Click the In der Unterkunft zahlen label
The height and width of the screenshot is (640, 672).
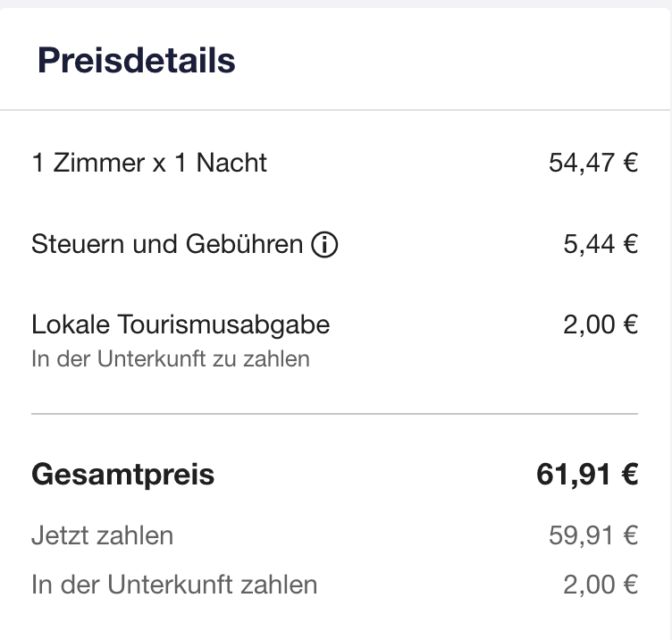tap(174, 585)
